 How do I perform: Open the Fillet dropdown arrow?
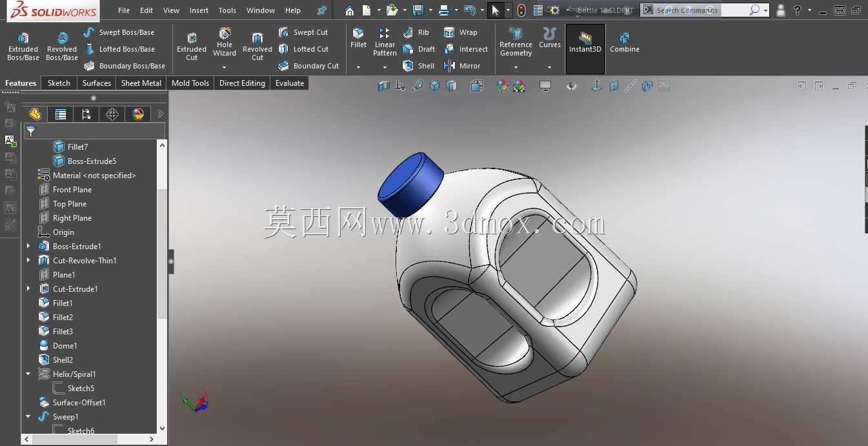point(358,67)
